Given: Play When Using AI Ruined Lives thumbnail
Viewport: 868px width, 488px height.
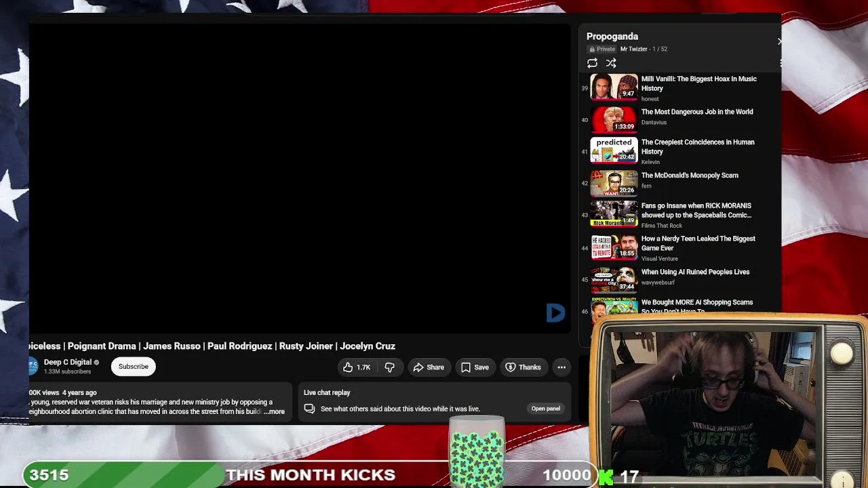Looking at the screenshot, I should [x=614, y=279].
